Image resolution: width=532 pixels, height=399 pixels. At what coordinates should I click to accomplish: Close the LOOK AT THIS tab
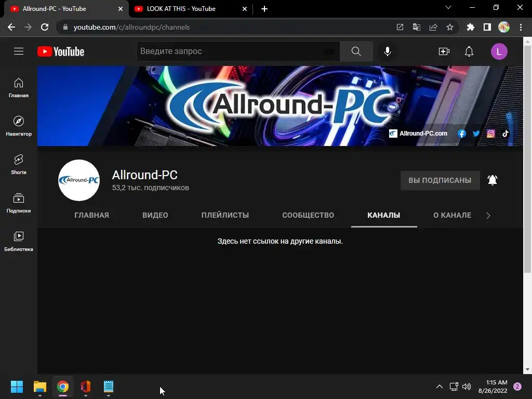click(x=245, y=9)
